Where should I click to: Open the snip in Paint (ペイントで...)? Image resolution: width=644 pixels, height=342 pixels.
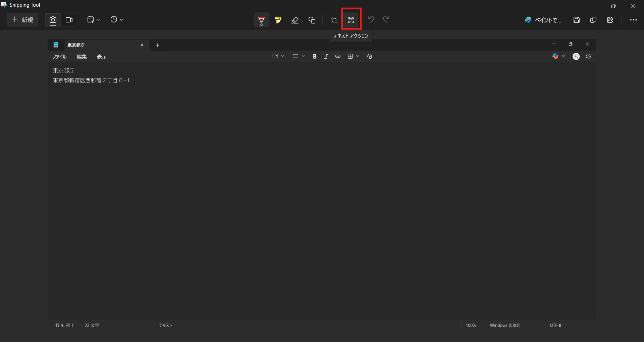[543, 20]
